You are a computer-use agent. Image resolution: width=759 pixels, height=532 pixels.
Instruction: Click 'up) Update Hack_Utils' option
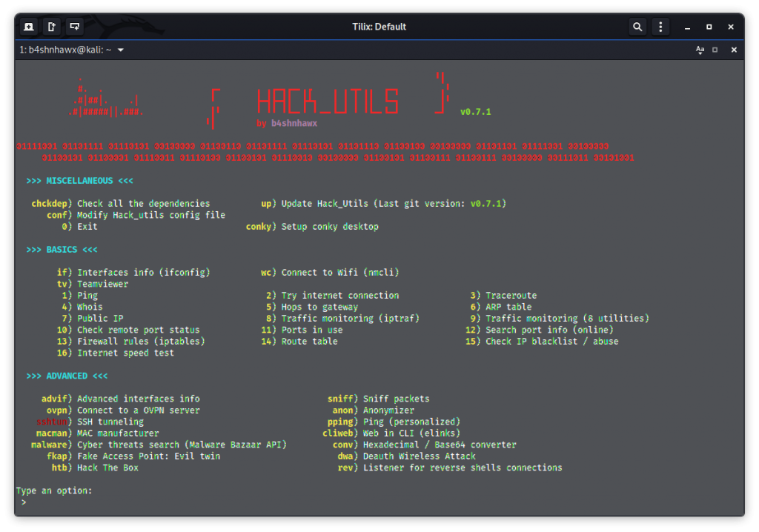[383, 203]
